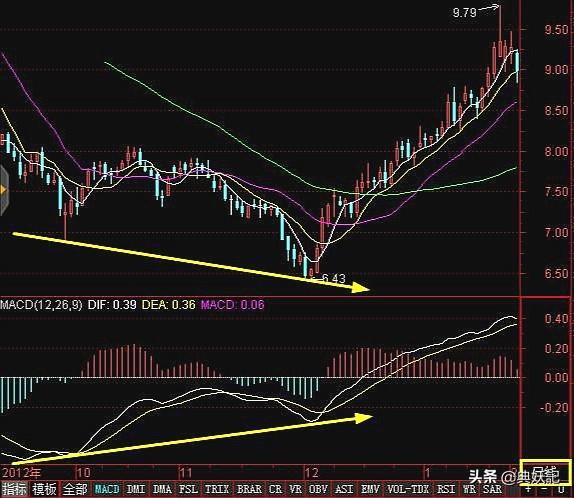Switch to BRAR indicator
The height and width of the screenshot is (498, 574).
click(249, 489)
